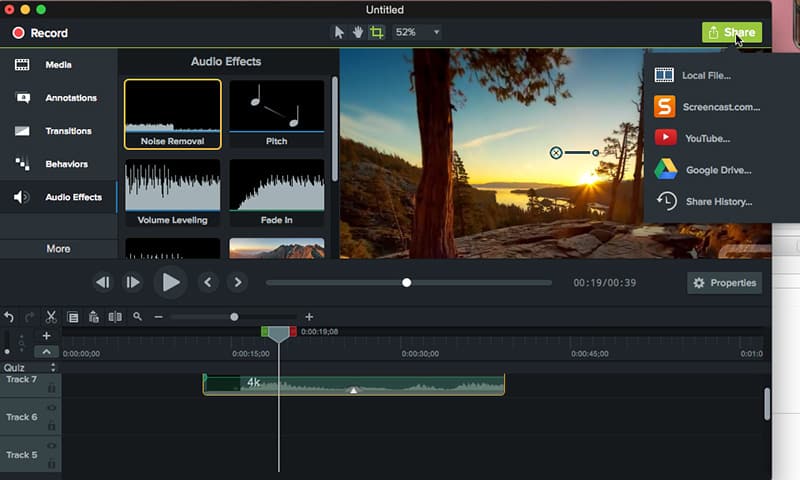Click the Local File filmstrip icon

pyautogui.click(x=664, y=75)
